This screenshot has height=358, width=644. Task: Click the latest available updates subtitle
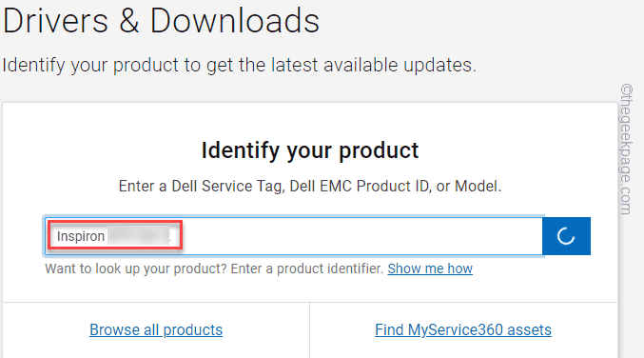point(239,65)
